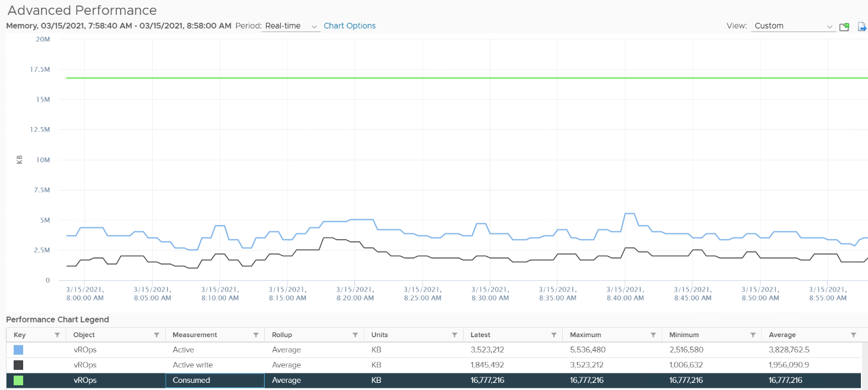Click the 3,828,762.5 average value
868x390 pixels.
click(x=790, y=350)
